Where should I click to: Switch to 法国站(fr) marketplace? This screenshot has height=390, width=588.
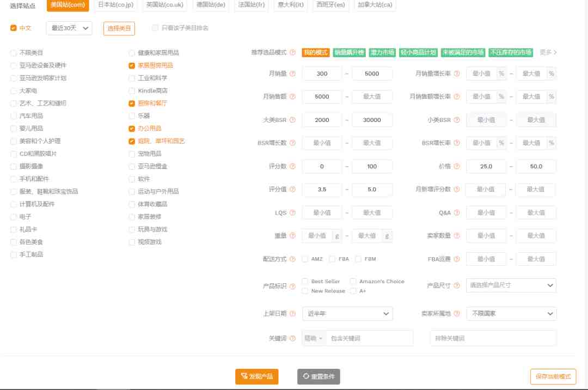[x=251, y=5]
